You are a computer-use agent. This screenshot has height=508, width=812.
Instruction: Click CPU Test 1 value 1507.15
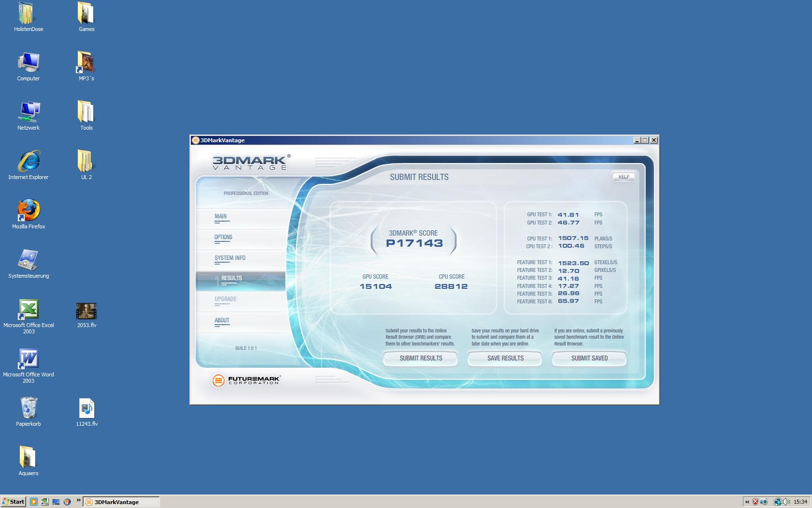click(x=573, y=239)
